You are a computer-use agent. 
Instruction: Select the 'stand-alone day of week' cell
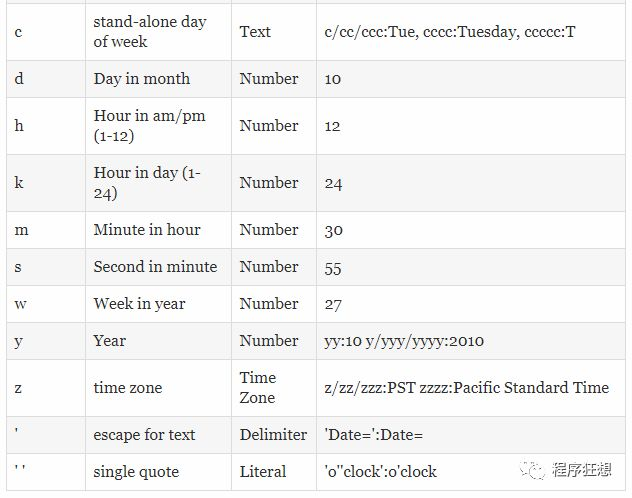(158, 32)
